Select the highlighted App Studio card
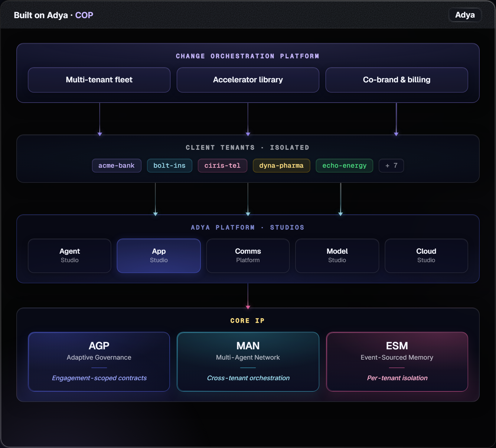 159,256
